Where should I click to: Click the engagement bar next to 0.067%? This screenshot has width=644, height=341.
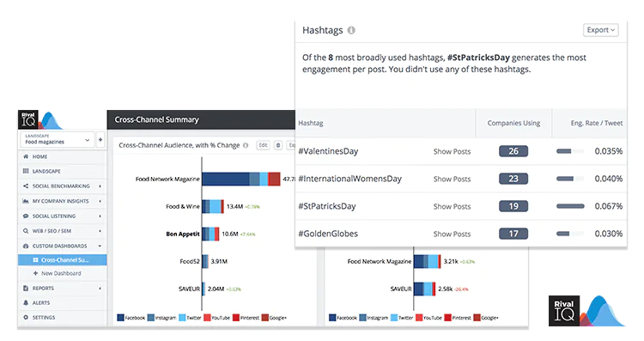tap(570, 206)
